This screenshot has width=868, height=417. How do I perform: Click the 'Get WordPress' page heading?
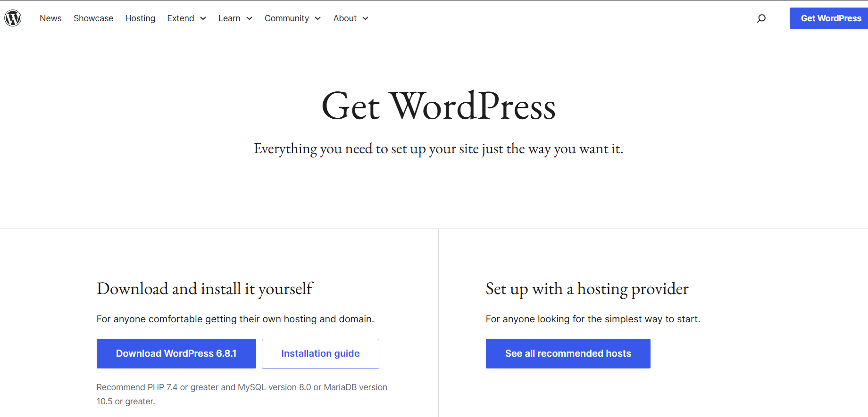[439, 106]
